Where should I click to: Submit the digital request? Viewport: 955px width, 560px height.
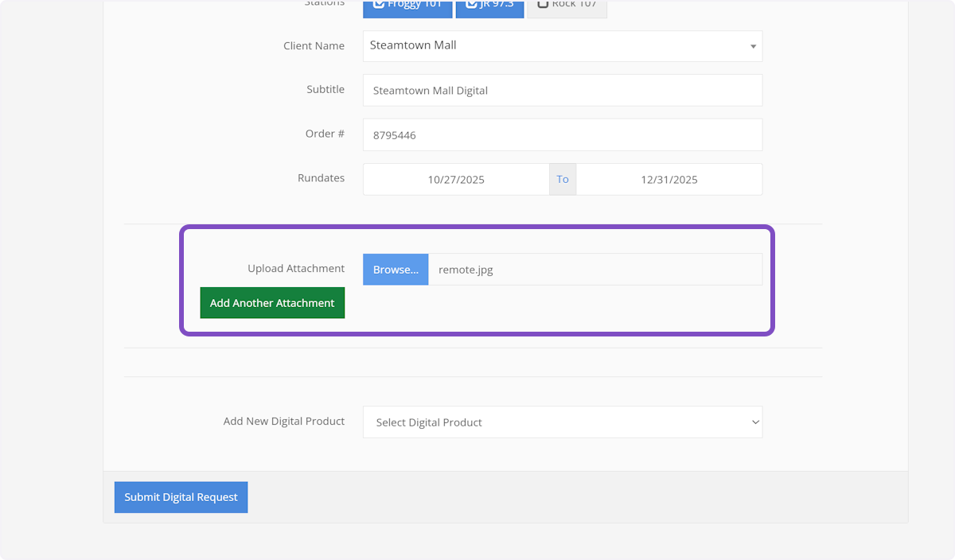181,497
